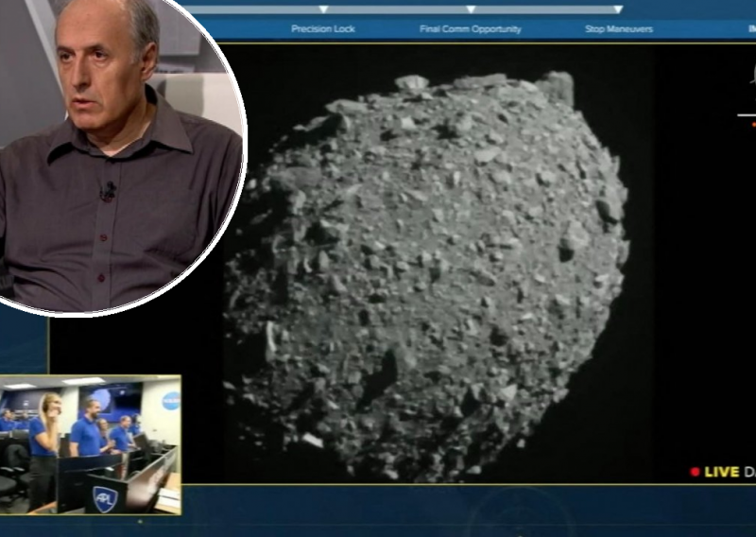Click the triangle marker above Stop Maneuvers
This screenshot has height=537, width=756.
point(617,9)
